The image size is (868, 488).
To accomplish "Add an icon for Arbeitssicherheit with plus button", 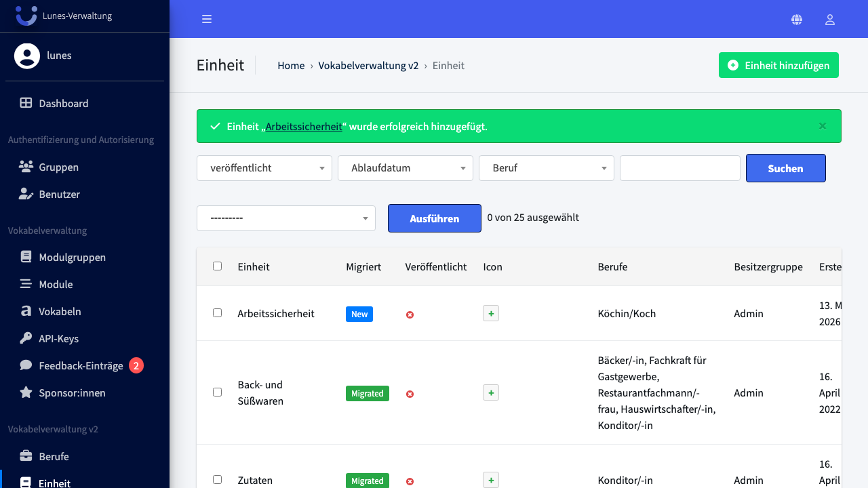I will point(491,314).
